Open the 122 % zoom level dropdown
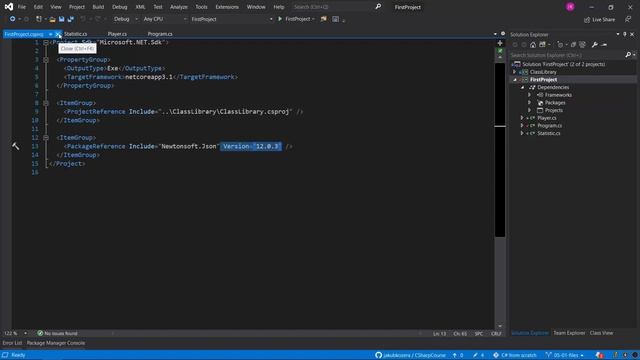Screen dimensions: 640x360 click(25, 333)
